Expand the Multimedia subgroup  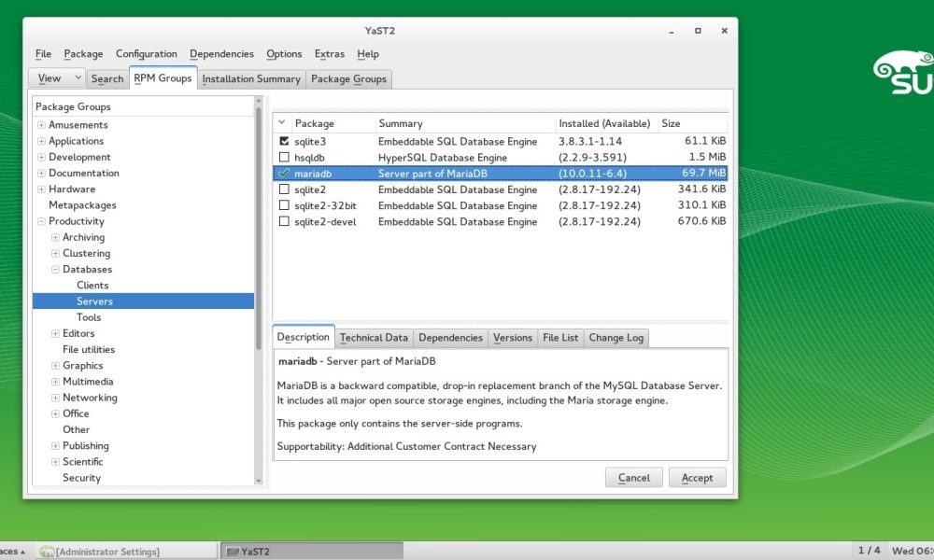55,382
